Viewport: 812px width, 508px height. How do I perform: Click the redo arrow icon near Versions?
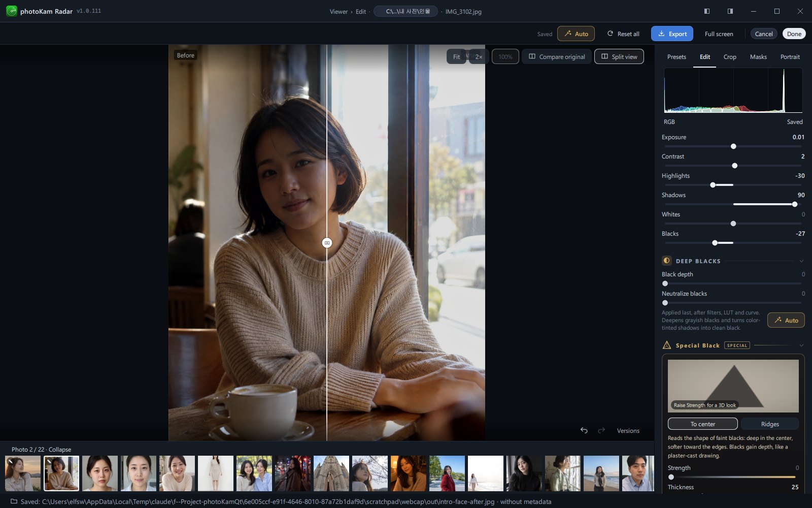(601, 430)
